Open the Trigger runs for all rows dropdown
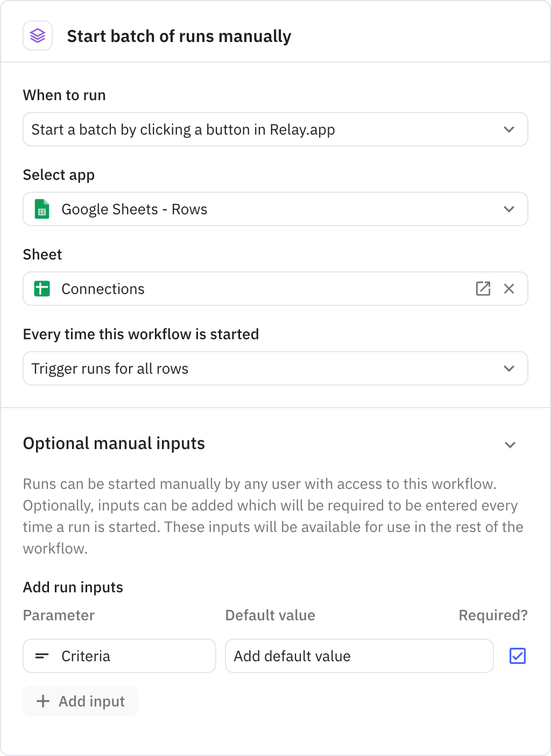This screenshot has width=551, height=756. pos(275,368)
